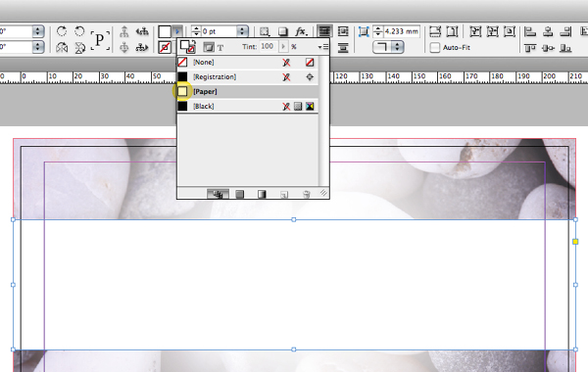Screen dimensions: 588x372
Task: Align horizontal centers
Action: tap(548, 31)
